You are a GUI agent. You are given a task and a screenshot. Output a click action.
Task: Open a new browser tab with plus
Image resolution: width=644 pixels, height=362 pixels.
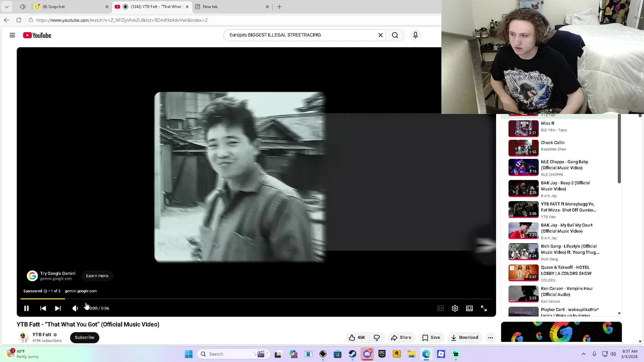[x=279, y=7]
